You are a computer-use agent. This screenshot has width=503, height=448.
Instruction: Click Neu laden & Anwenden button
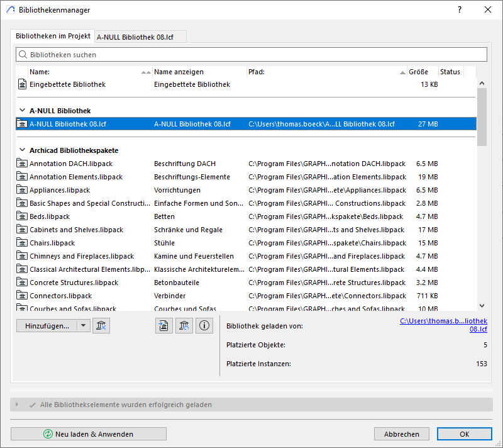89,434
